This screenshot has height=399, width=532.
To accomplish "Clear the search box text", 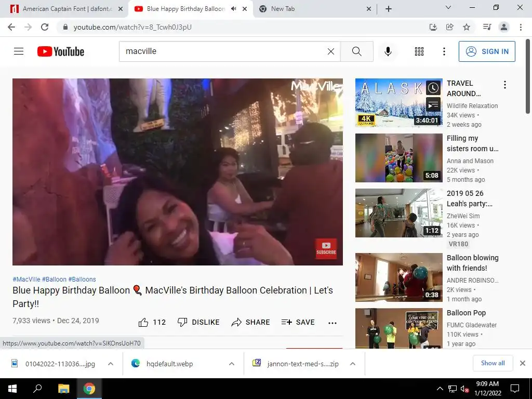I will tap(331, 51).
